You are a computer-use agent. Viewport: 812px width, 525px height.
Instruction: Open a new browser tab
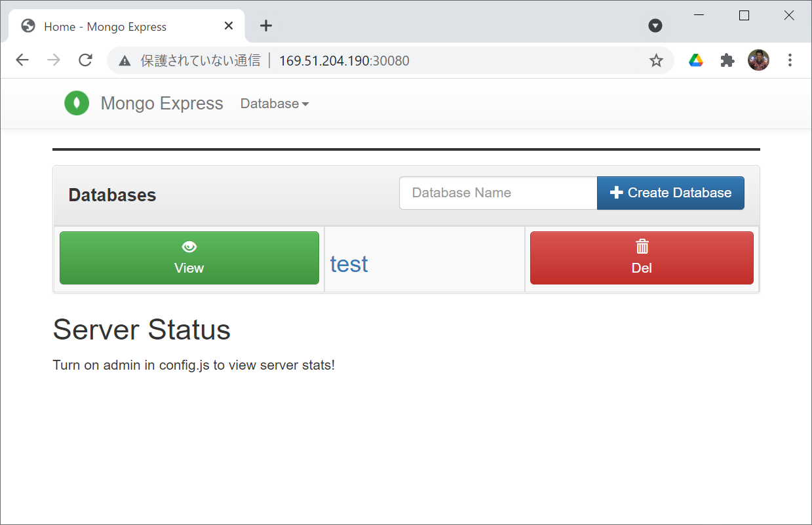click(x=265, y=26)
